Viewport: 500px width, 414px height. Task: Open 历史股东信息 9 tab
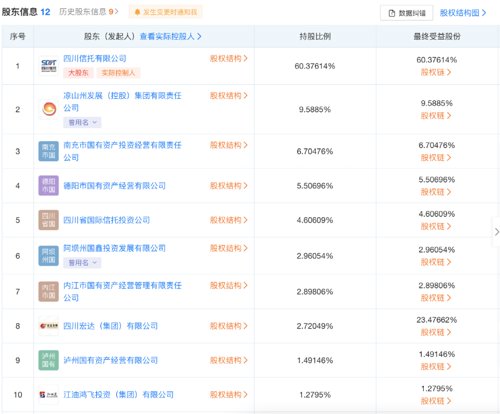pos(89,12)
